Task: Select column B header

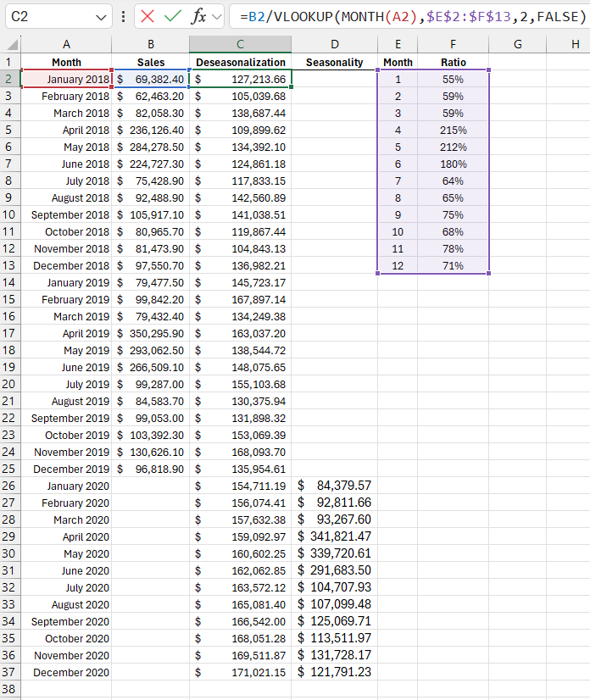Action: [151, 44]
